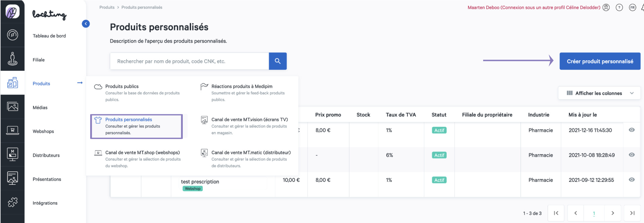The image size is (644, 223).
Task: Click the product search input field
Action: 189,61
